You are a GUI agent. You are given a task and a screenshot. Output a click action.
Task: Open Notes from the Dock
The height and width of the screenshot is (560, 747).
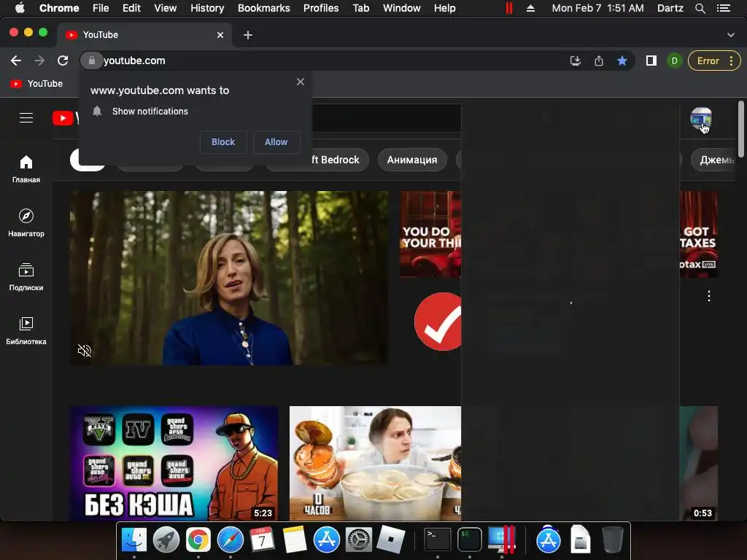[x=294, y=540]
